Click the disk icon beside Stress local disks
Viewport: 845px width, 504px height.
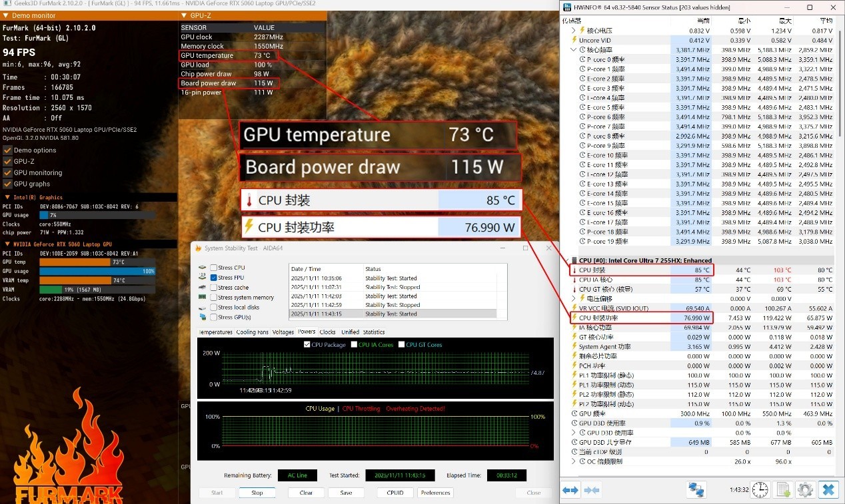(x=202, y=307)
